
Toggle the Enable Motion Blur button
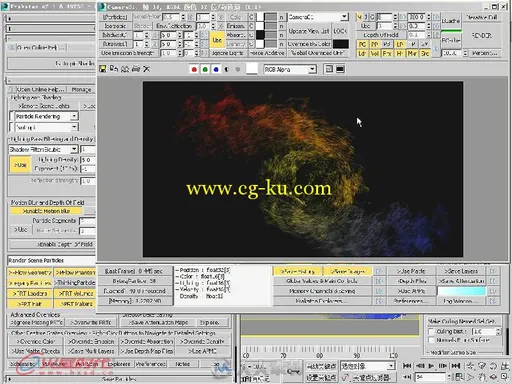click(46, 211)
